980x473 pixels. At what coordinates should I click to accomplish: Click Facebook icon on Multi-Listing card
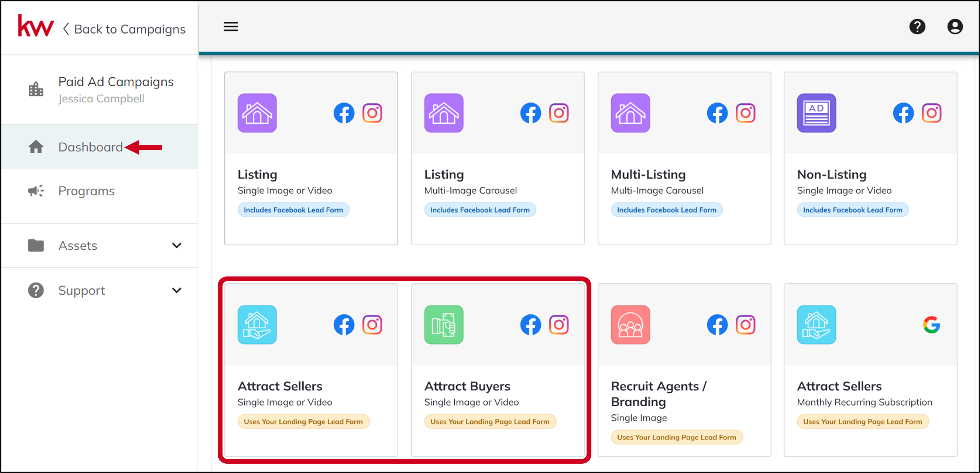(x=717, y=113)
